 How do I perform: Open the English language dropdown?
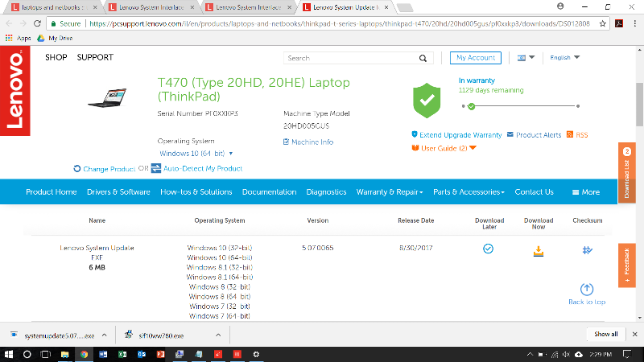pos(565,57)
